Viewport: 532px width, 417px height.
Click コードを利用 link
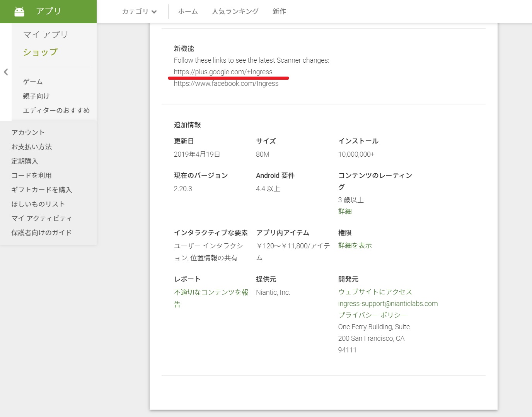tap(31, 175)
